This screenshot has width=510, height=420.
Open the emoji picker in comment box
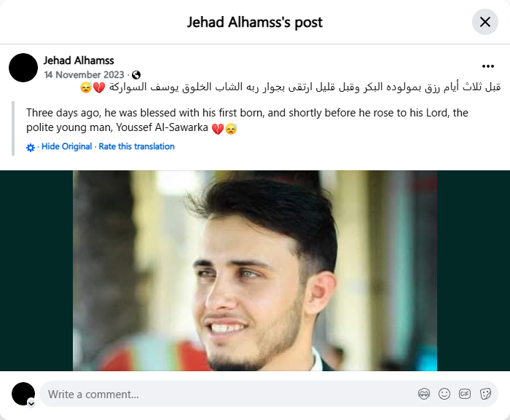tap(444, 394)
